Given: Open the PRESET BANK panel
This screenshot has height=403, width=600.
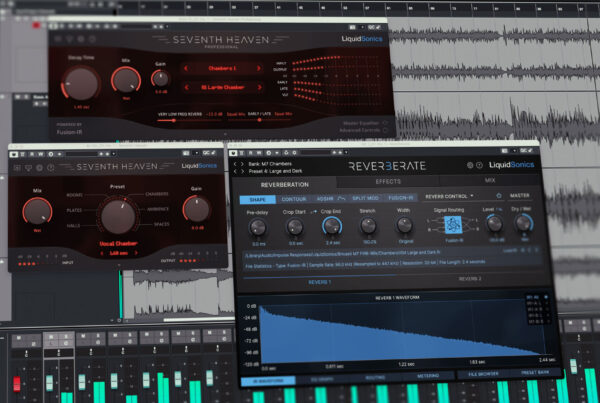Looking at the screenshot, I should [x=535, y=372].
